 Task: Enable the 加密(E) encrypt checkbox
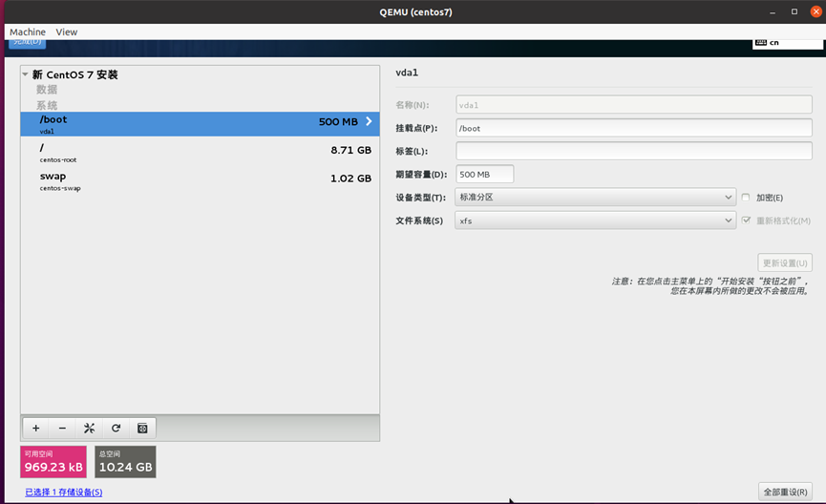(x=746, y=197)
